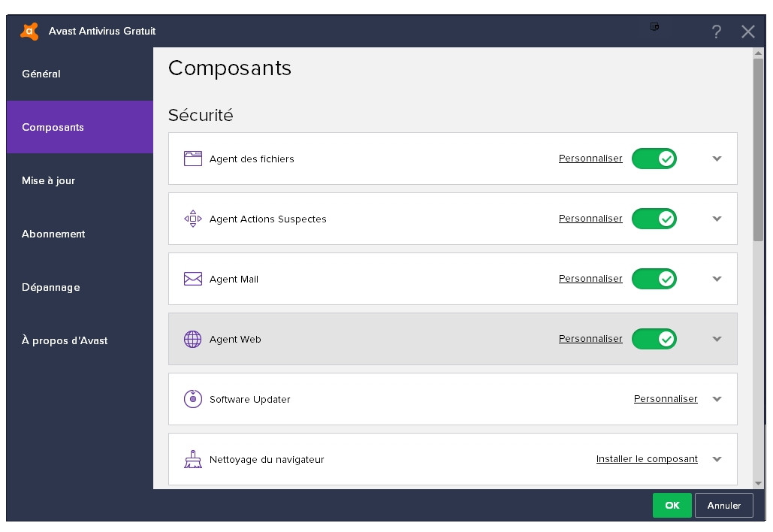The image size is (773, 532).
Task: Click Personnaliser for Agent Actions Suspectes
Action: (590, 219)
